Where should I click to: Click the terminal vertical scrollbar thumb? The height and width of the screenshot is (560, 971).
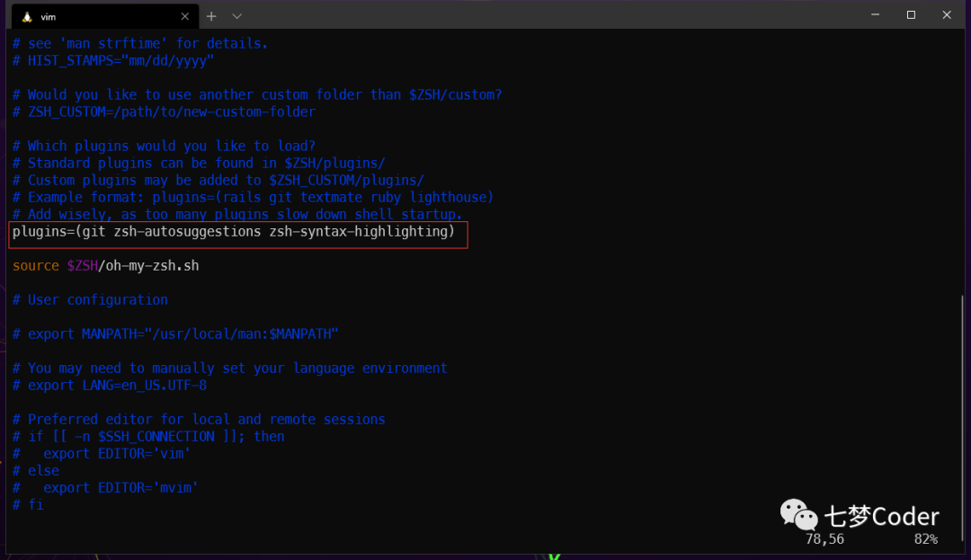point(962,418)
